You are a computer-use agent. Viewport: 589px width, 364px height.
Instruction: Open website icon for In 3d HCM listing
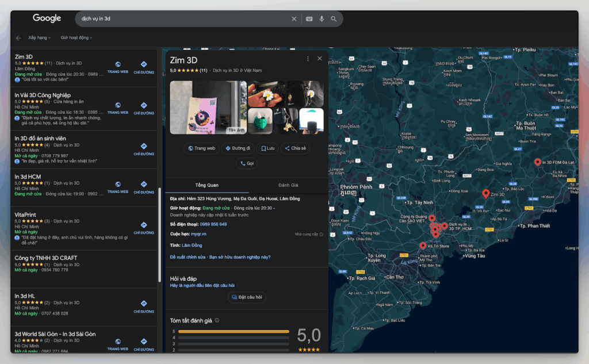(118, 185)
